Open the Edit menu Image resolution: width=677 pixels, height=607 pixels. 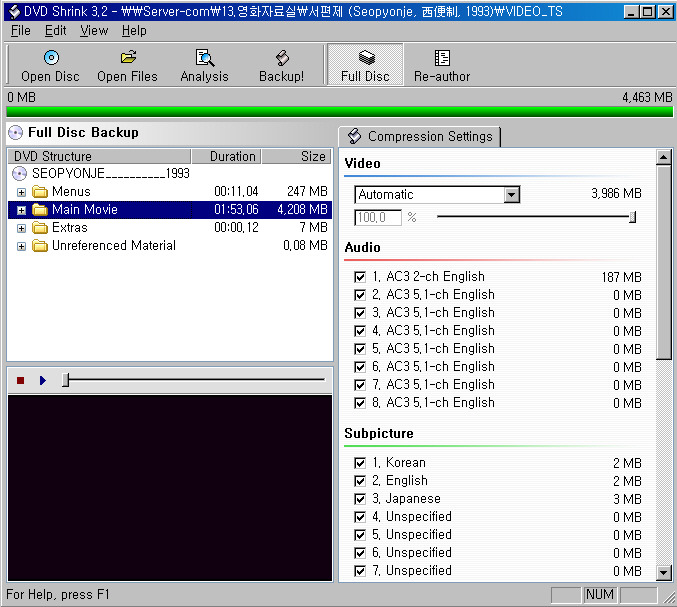56,31
